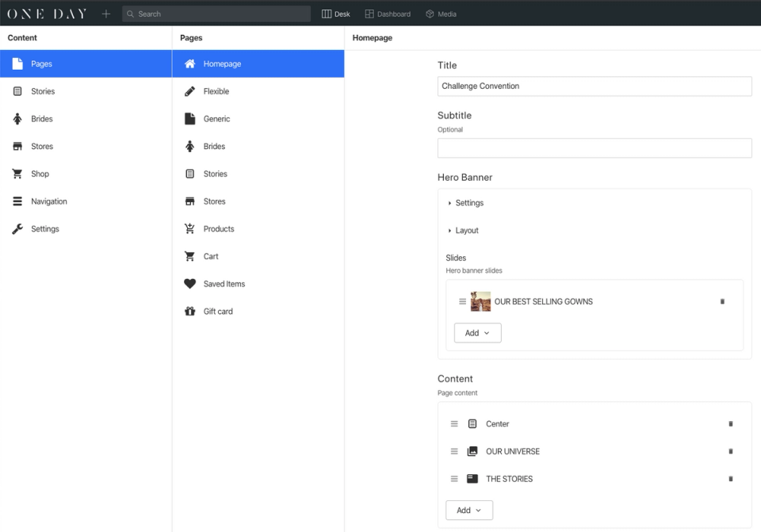Click the Saved Items heart icon
The height and width of the screenshot is (532, 761).
189,284
